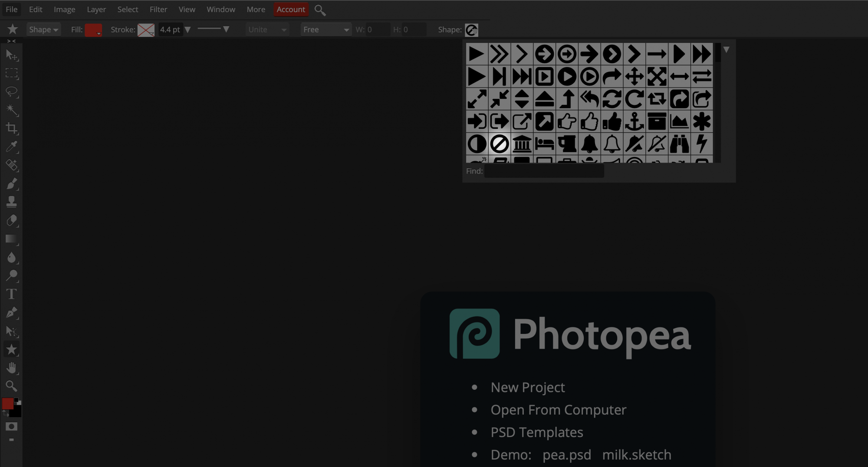Image resolution: width=868 pixels, height=467 pixels.
Task: Select the Magic Wand tool
Action: click(12, 110)
